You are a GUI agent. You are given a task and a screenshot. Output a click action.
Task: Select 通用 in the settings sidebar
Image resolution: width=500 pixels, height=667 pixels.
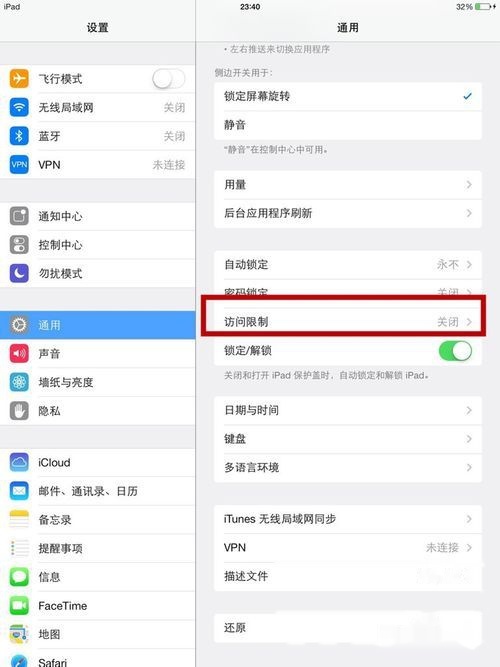pos(97,325)
